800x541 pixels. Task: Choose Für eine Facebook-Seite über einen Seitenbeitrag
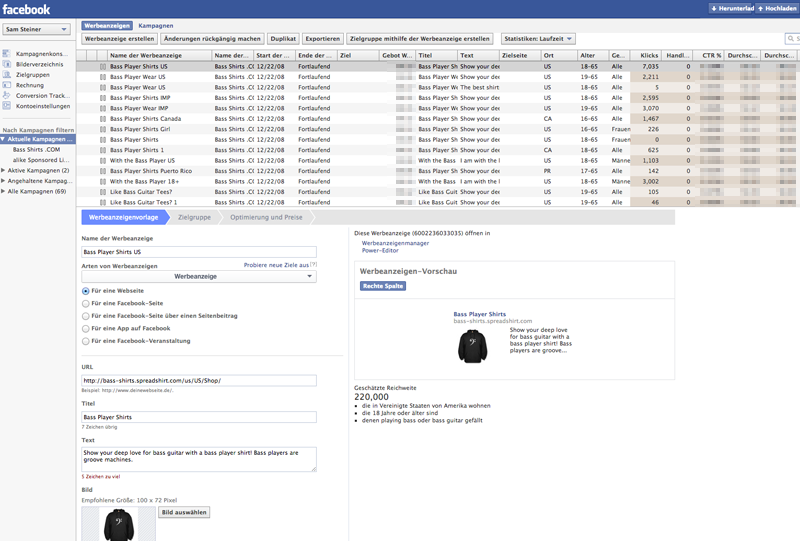(86, 316)
